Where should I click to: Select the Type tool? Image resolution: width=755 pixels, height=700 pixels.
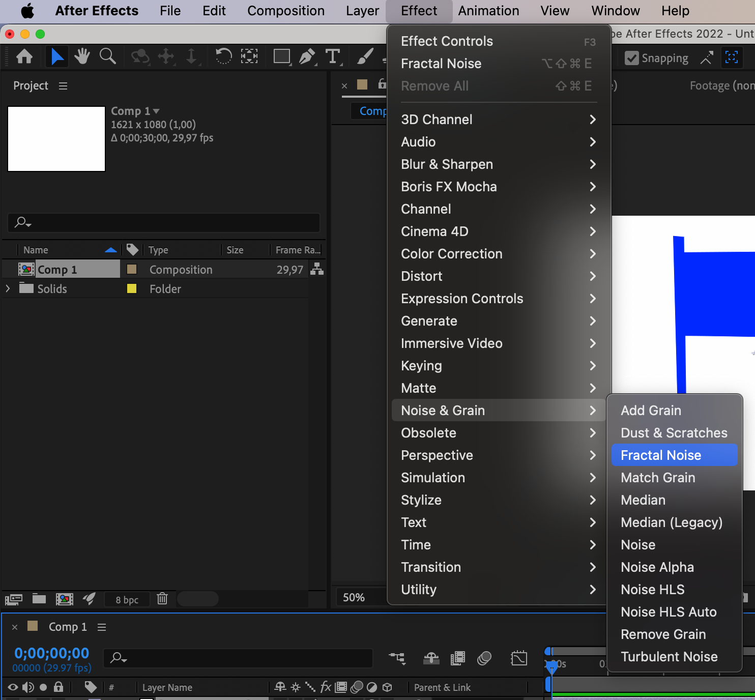[x=333, y=56]
